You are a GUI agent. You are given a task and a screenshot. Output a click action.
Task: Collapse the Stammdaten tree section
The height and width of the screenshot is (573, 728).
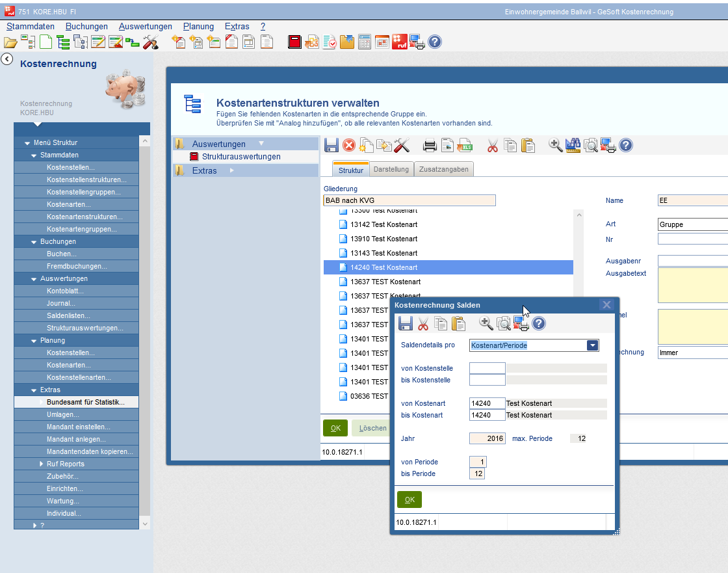point(34,155)
